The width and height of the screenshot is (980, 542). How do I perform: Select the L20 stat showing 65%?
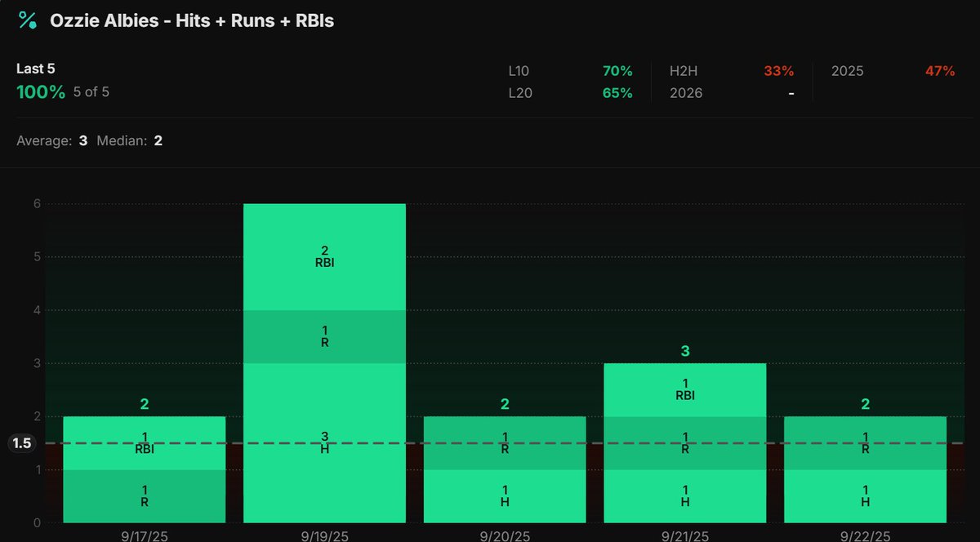pyautogui.click(x=617, y=93)
